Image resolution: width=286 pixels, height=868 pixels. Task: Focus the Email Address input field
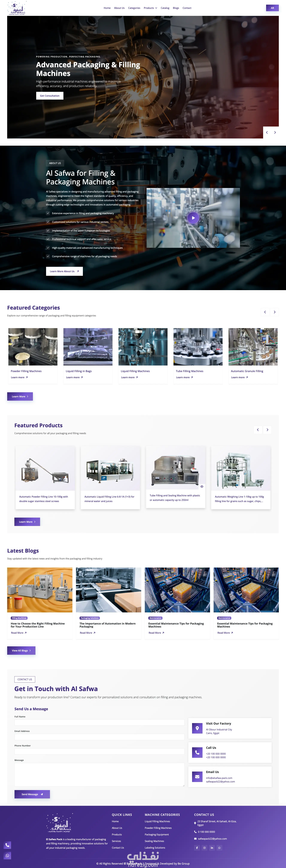click(99, 737)
